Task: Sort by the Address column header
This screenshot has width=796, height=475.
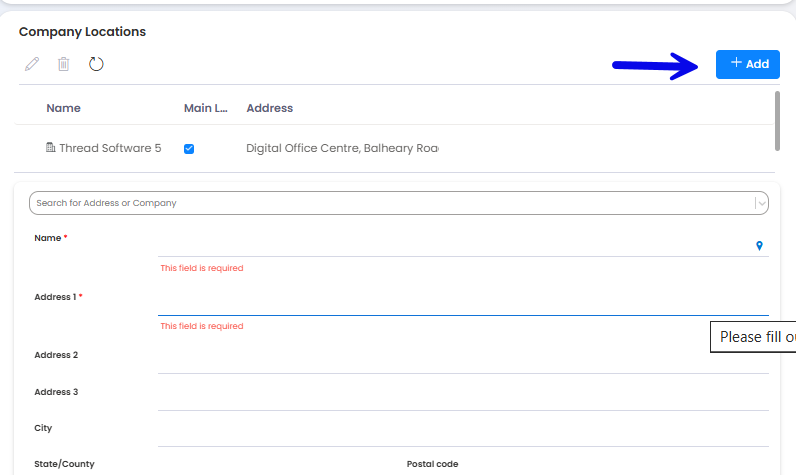Action: tap(269, 108)
